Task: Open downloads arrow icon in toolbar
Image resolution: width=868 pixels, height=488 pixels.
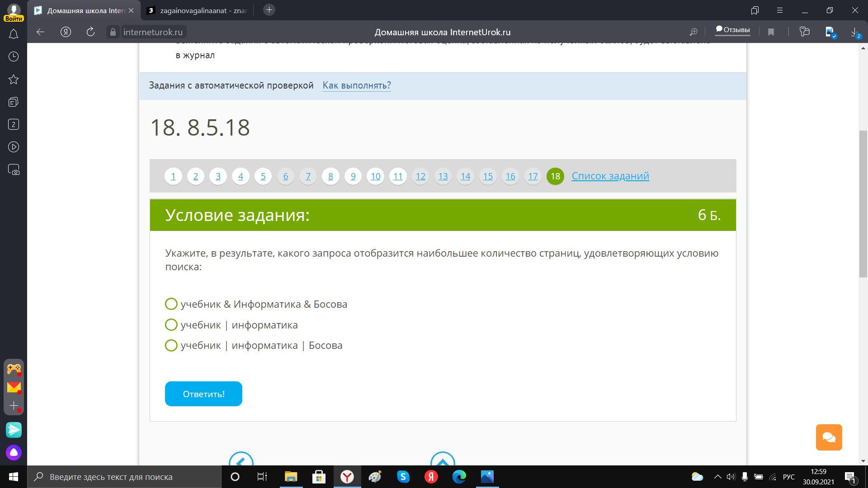Action: [x=854, y=32]
